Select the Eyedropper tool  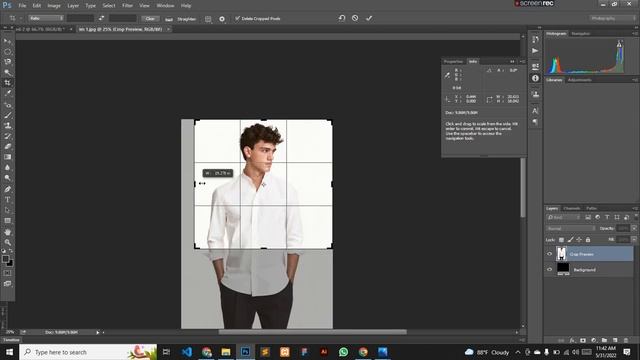[x=7, y=93]
